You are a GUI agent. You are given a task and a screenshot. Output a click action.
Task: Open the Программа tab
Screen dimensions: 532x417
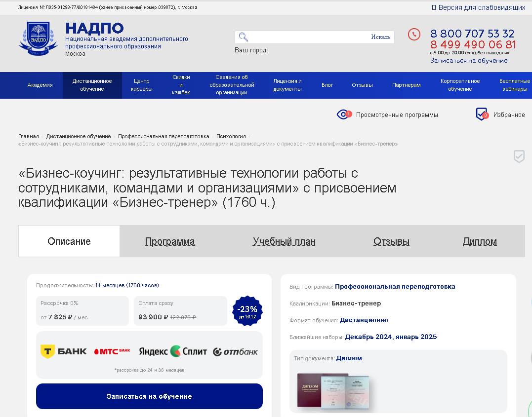point(170,241)
